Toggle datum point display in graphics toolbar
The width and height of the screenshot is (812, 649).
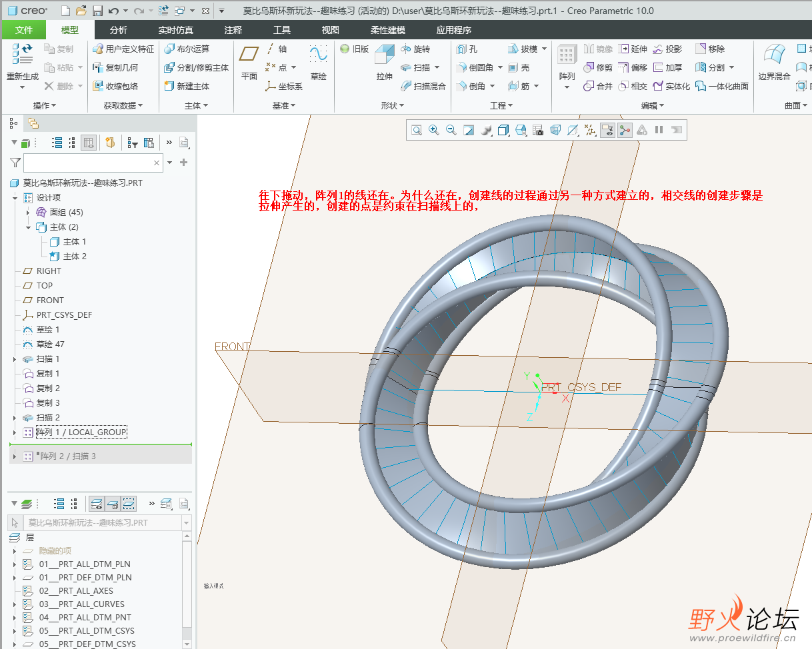[x=590, y=130]
